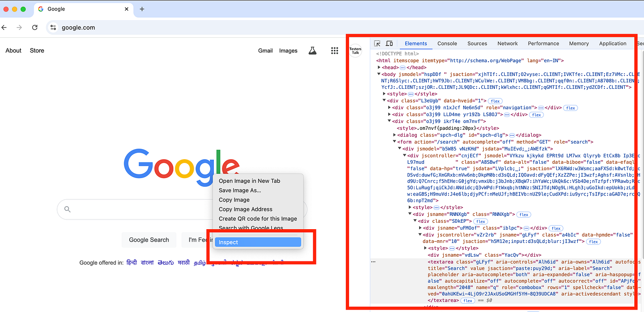This screenshot has height=312, width=644.
Task: Open the Gmail link
Action: pos(265,51)
